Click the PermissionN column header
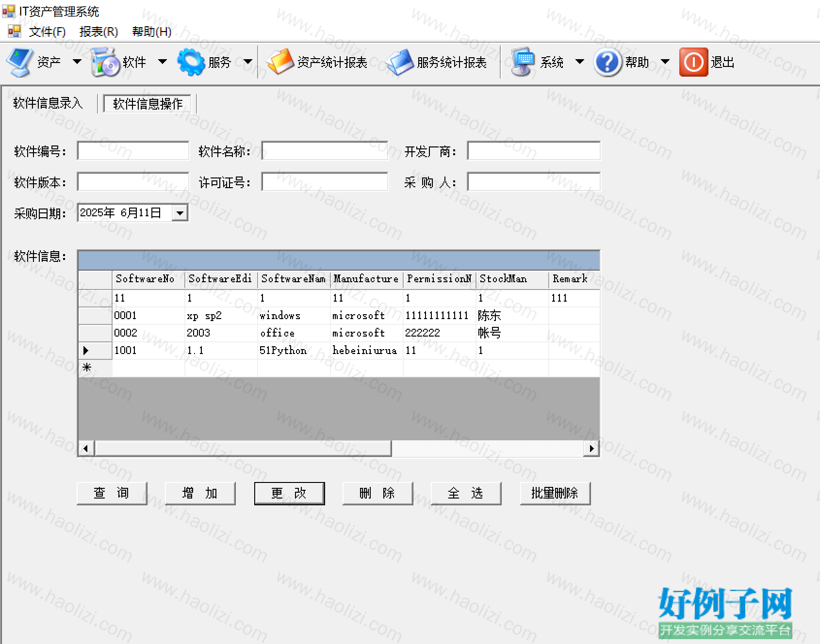The image size is (820, 644). pos(440,279)
